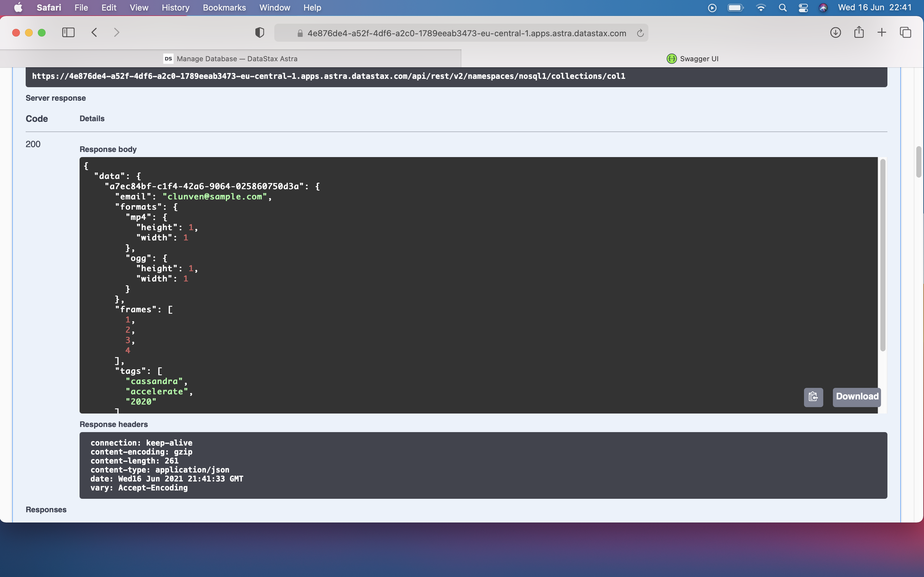
Task: Open the Bookmarks menu
Action: click(x=224, y=8)
